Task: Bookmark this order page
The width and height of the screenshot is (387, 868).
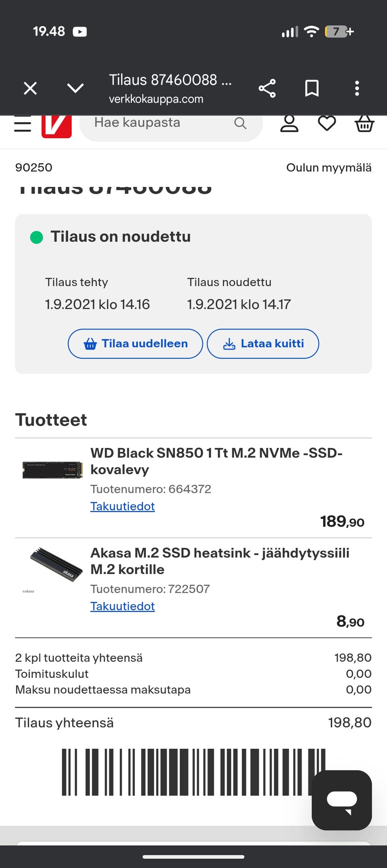Action: point(312,88)
